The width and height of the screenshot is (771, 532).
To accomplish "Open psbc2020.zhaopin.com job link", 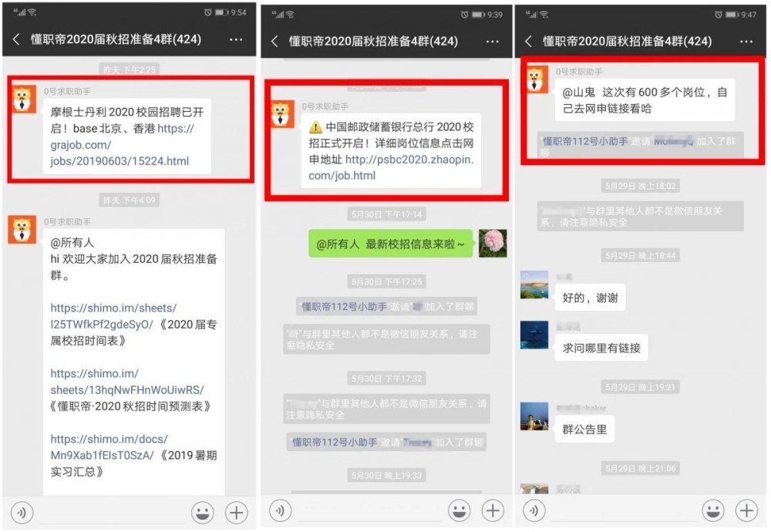I will [391, 167].
